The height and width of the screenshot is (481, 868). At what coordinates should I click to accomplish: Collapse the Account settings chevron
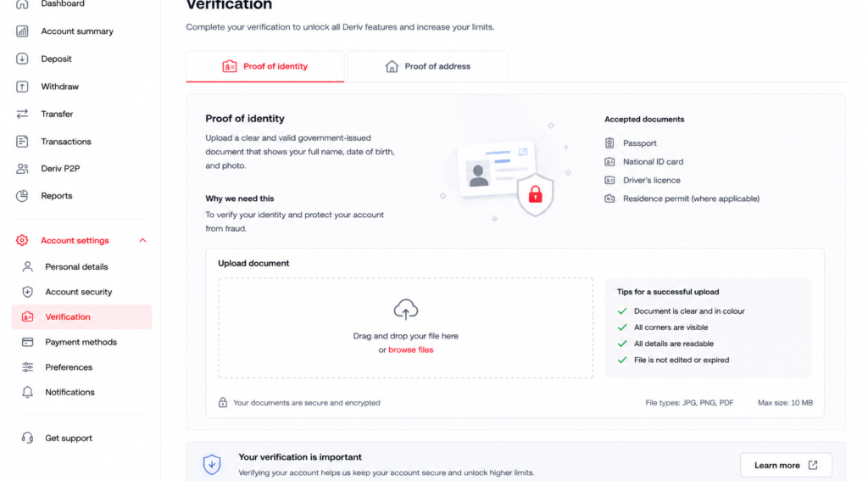(142, 241)
